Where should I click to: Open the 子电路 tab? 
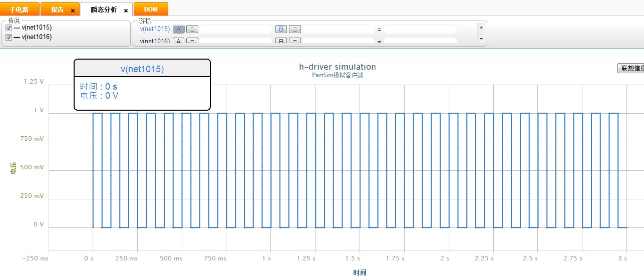pyautogui.click(x=19, y=10)
